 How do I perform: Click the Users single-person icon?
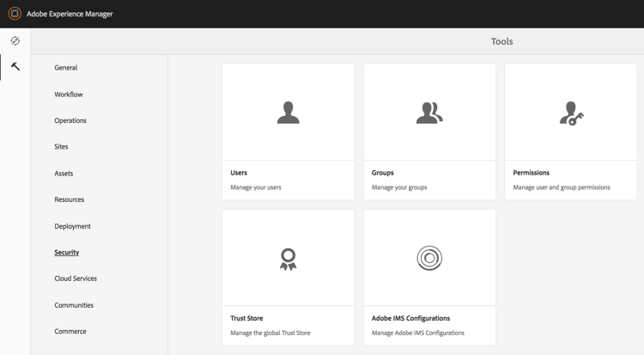(x=288, y=113)
